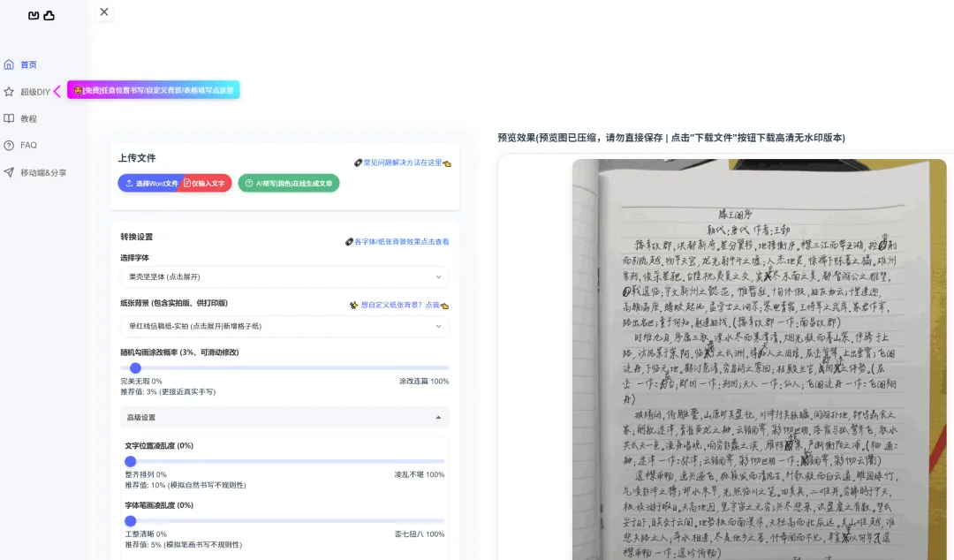Click the 凌乱不堪 100% label
Image resolution: width=954 pixels, height=560 pixels.
pos(420,474)
